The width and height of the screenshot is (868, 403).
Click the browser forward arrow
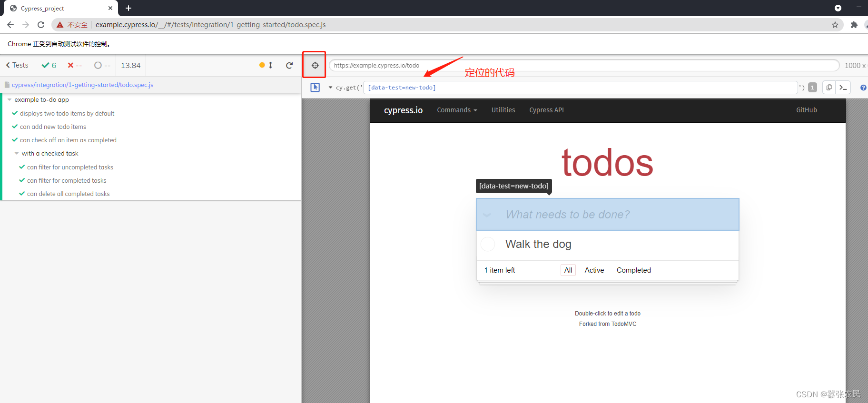click(x=26, y=25)
